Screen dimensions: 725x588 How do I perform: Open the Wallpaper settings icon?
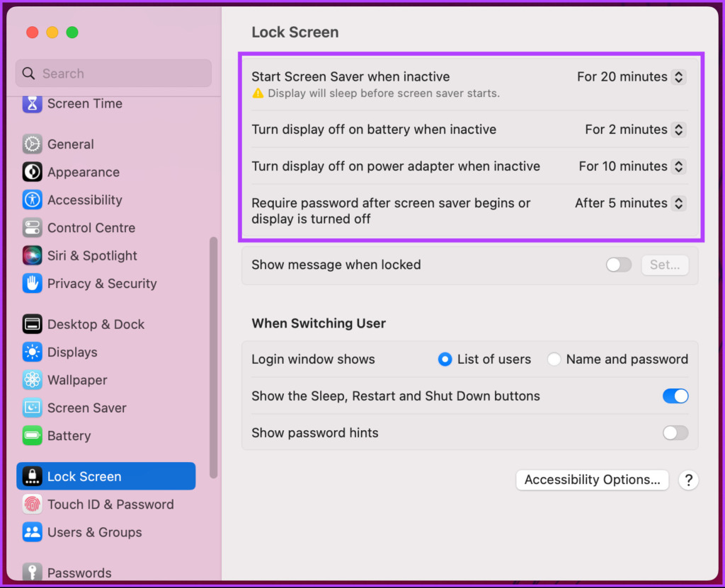[x=76, y=380]
